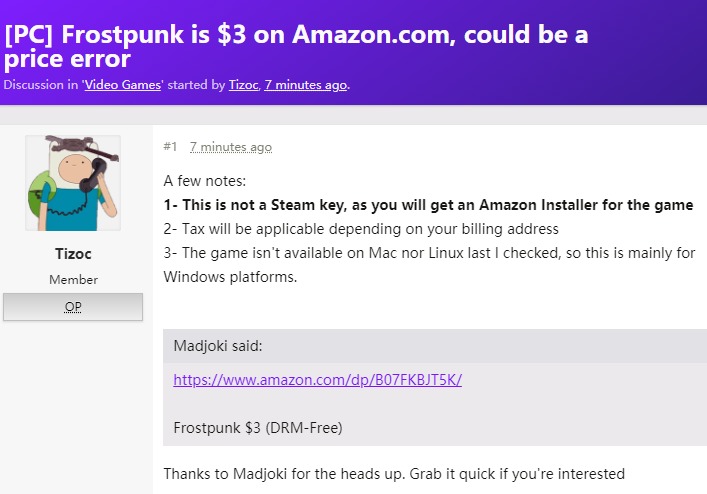This screenshot has height=494, width=707.
Task: Click the note about Mac and Linux availability
Action: coord(429,264)
